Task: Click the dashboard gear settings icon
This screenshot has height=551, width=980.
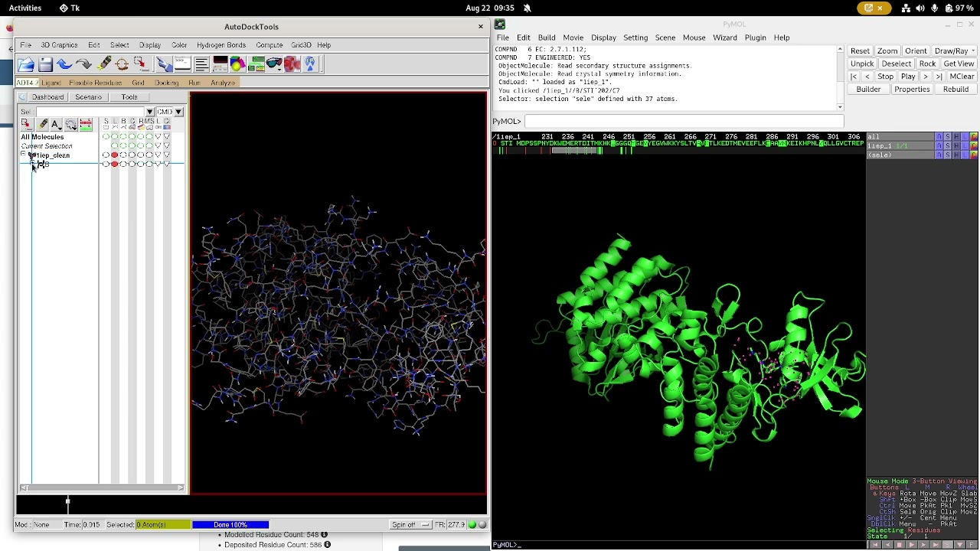Action: click(x=70, y=124)
